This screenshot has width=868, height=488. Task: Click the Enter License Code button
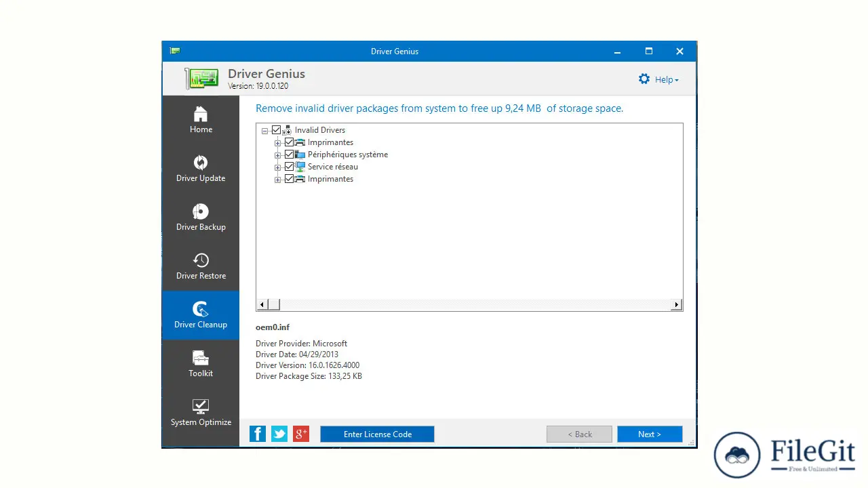[377, 434]
